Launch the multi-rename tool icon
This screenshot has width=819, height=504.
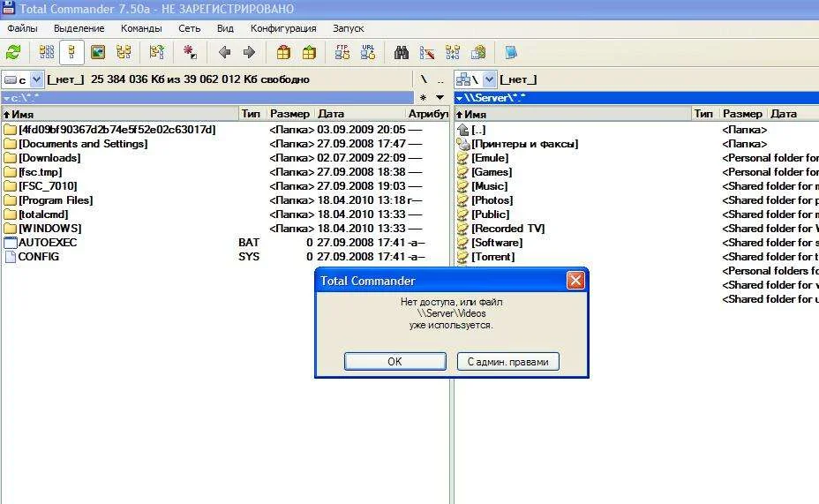pyautogui.click(x=427, y=52)
